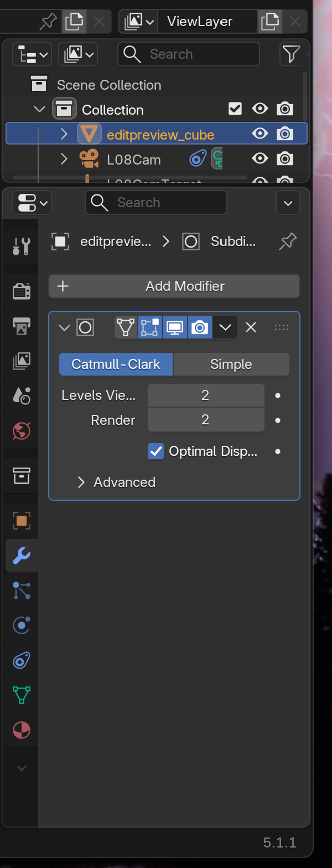Disable Collection in renders
332x868 pixels.
pyautogui.click(x=285, y=109)
